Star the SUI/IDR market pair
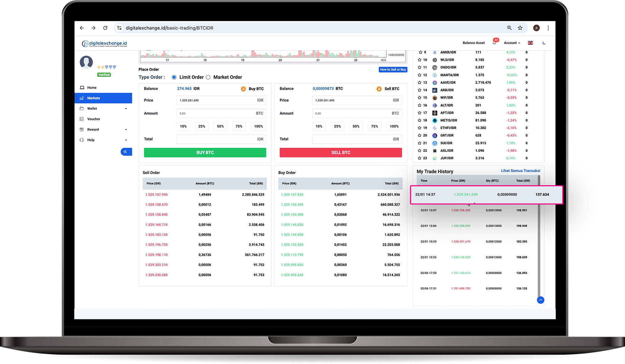Image resolution: width=625 pixels, height=364 pixels. [420, 143]
